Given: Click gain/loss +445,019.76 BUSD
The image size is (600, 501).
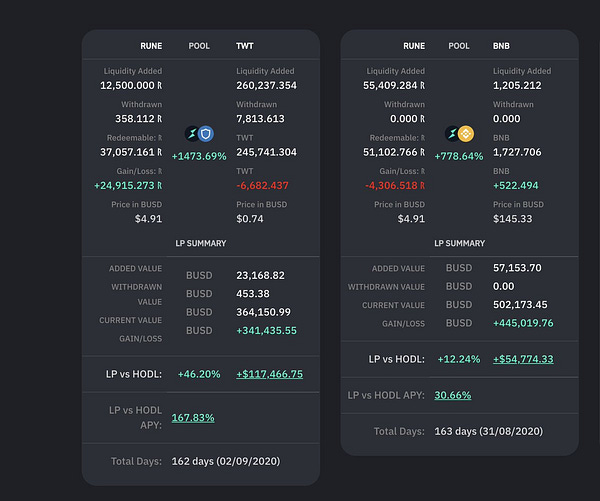Looking at the screenshot, I should click(x=523, y=323).
